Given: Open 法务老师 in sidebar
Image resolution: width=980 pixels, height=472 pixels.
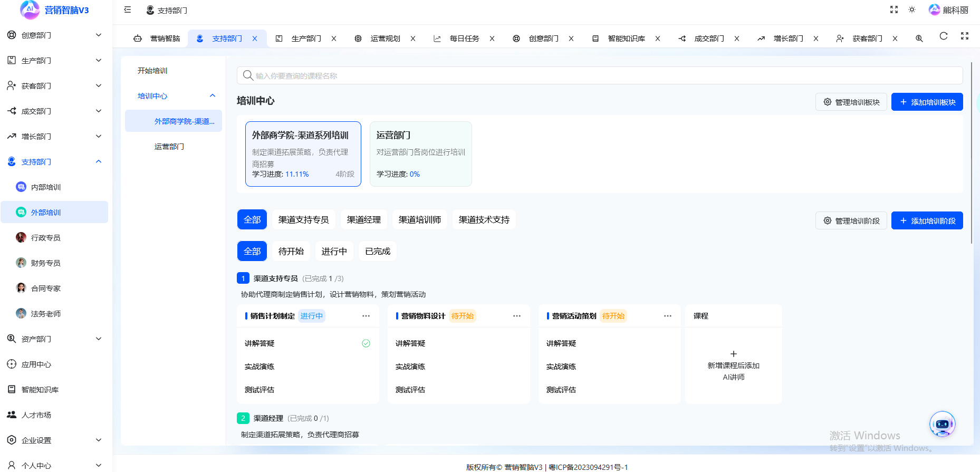Looking at the screenshot, I should 55,314.
